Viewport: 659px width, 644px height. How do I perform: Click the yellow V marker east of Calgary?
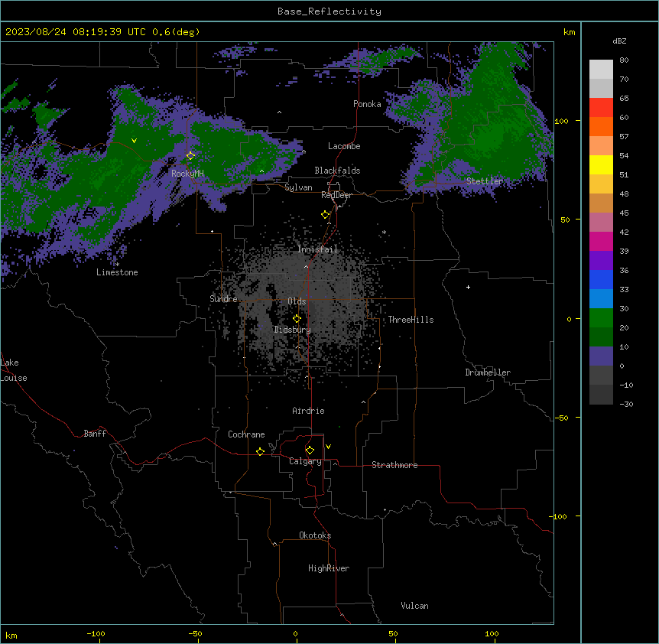tap(328, 447)
